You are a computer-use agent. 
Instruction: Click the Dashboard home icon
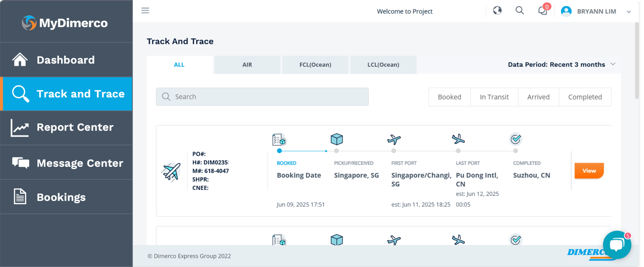(x=20, y=60)
